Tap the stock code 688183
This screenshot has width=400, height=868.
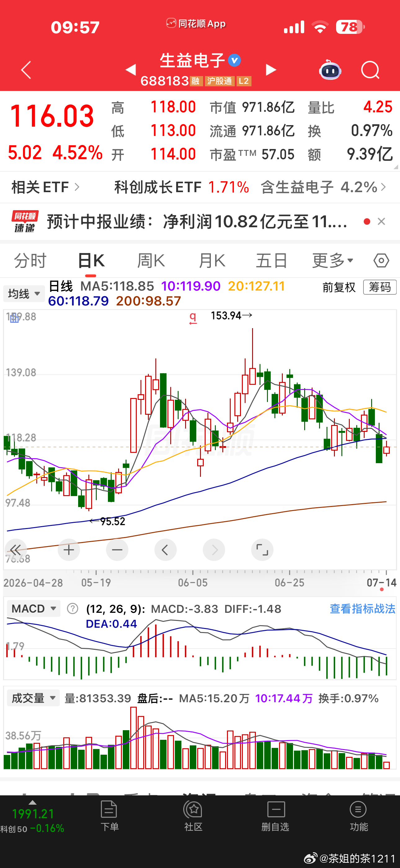tap(164, 81)
